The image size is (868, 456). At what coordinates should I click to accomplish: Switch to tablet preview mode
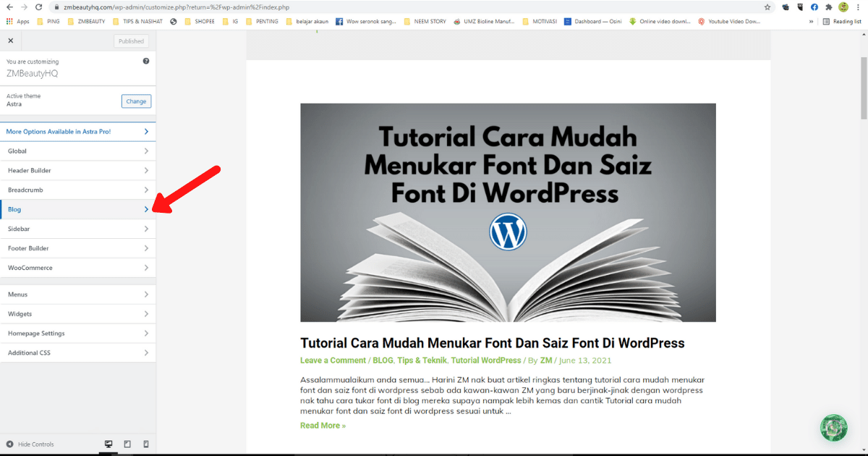127,444
